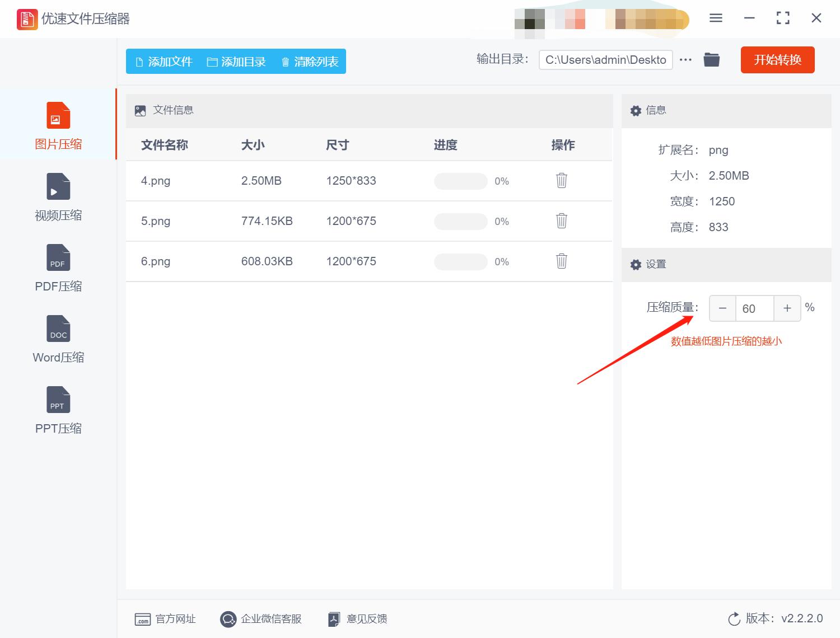
Task: Click 添加文件 to add files
Action: coord(163,62)
